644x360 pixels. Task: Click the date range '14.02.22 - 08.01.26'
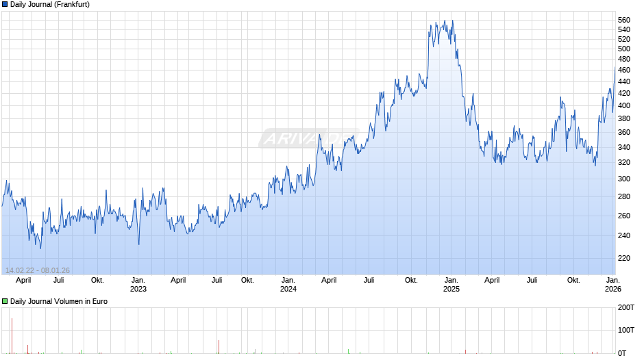[x=38, y=270]
